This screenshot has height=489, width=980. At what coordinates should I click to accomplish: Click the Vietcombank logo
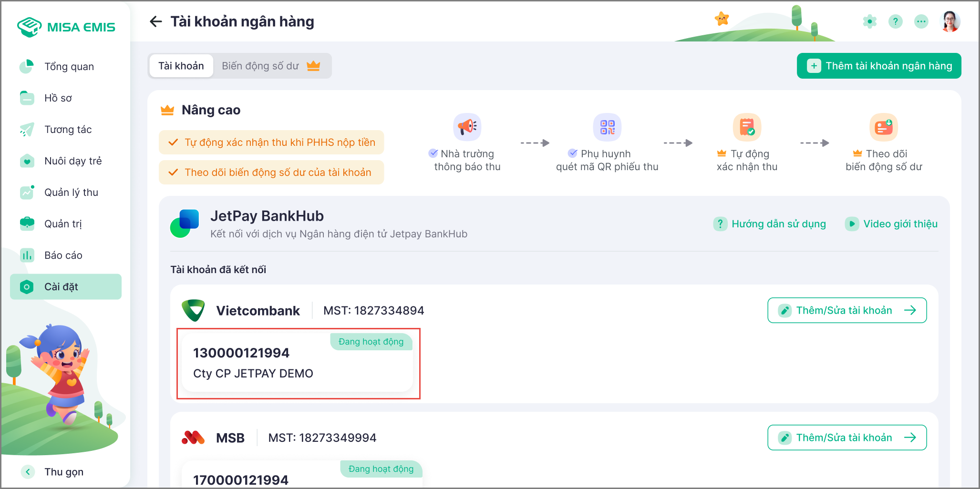point(193,310)
